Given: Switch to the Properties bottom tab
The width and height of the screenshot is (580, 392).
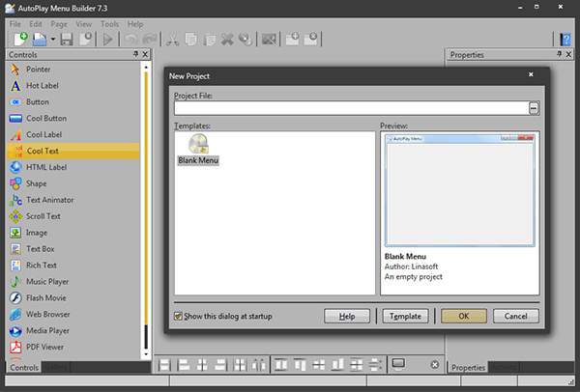Looking at the screenshot, I should coord(468,367).
